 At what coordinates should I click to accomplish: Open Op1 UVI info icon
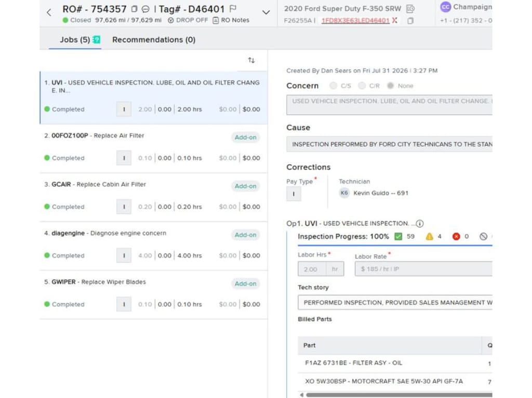coord(420,224)
